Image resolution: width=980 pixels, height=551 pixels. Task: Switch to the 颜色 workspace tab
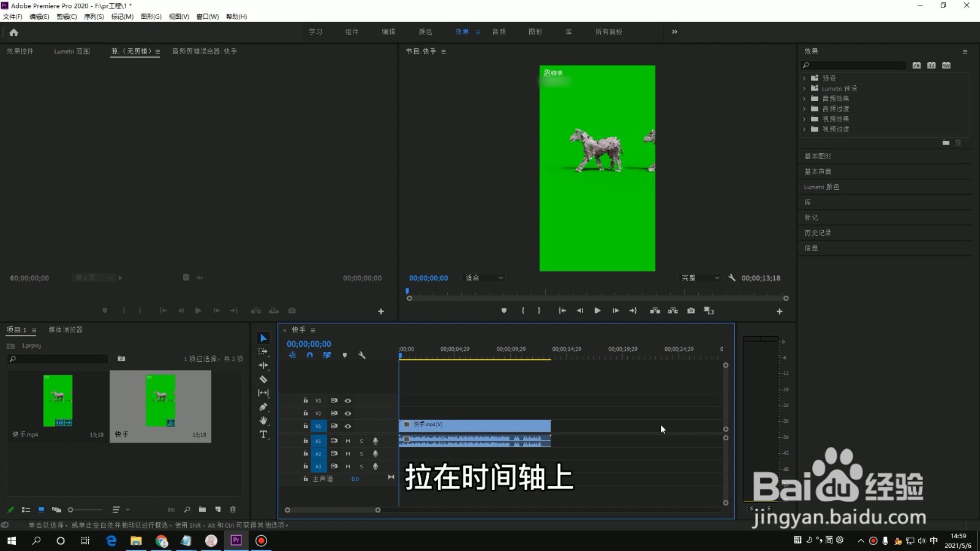pos(425,32)
